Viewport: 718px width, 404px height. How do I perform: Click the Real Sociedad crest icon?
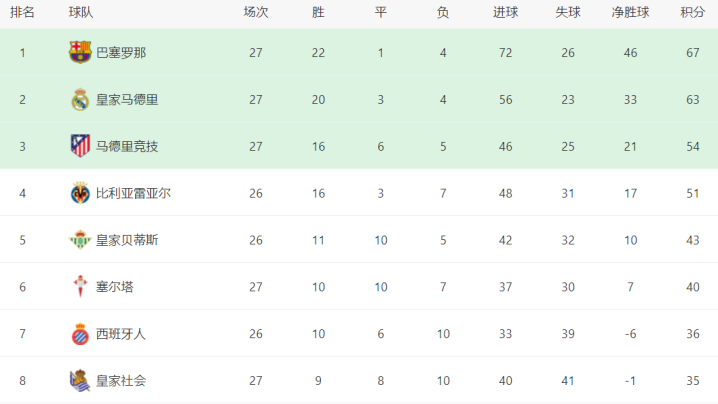click(x=80, y=380)
